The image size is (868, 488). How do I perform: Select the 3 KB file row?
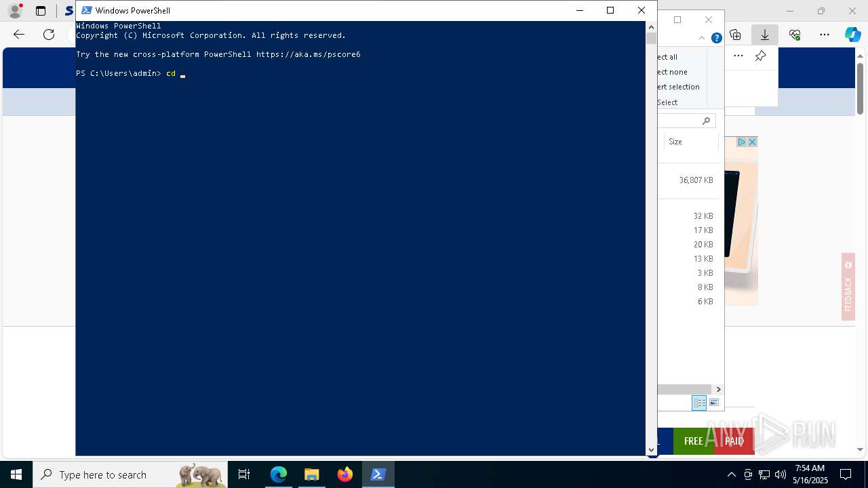[687, 273]
